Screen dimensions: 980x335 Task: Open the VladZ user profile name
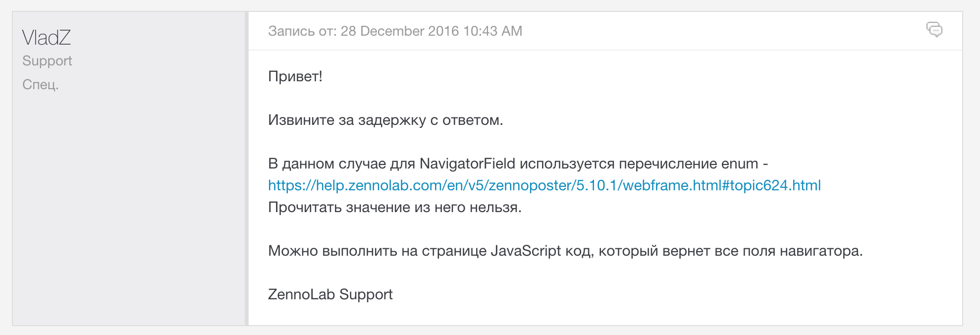47,38
